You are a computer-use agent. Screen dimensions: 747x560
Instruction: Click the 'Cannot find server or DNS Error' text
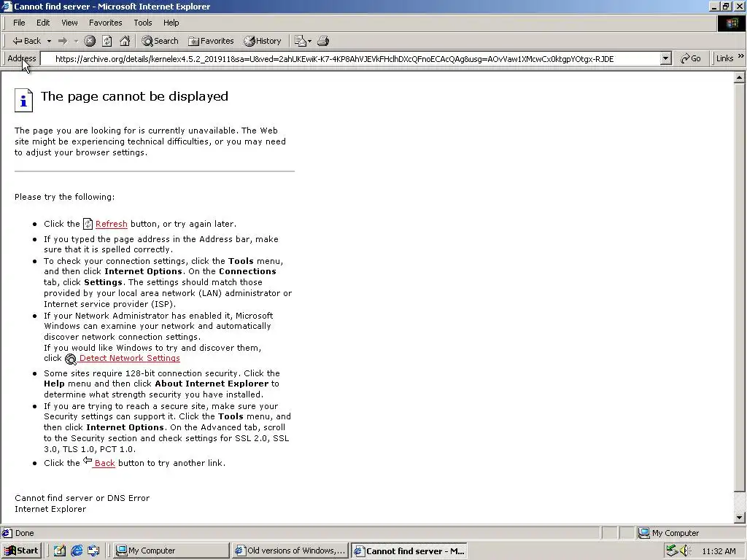point(82,498)
